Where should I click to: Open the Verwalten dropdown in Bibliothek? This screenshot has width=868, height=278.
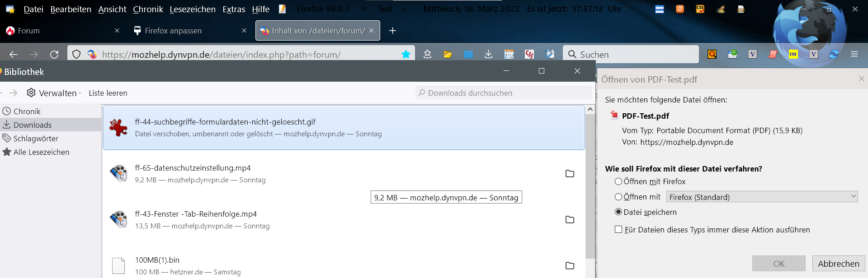(x=54, y=93)
